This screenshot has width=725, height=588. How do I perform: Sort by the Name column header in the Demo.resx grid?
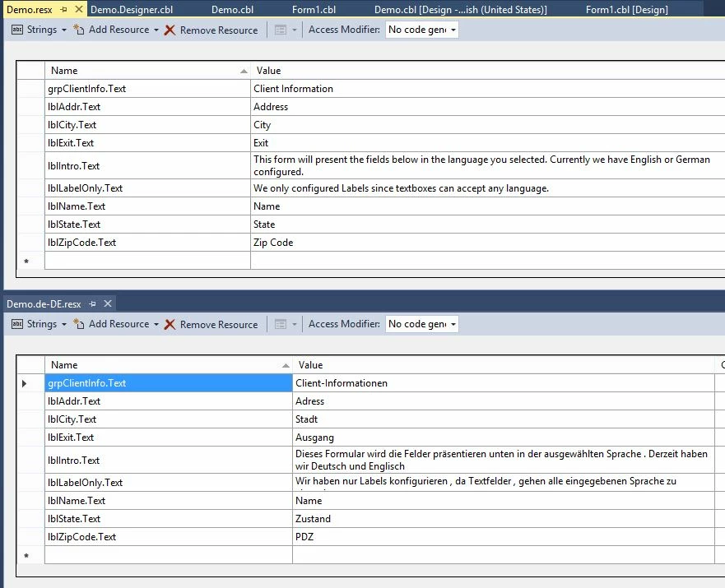pyautogui.click(x=147, y=71)
